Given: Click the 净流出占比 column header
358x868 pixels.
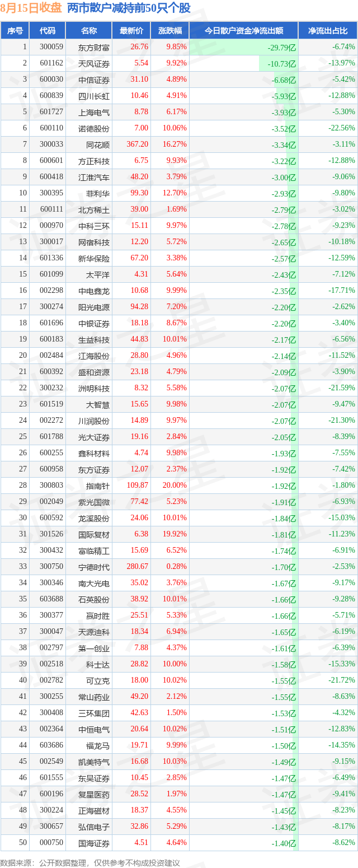Looking at the screenshot, I should coord(328,31).
